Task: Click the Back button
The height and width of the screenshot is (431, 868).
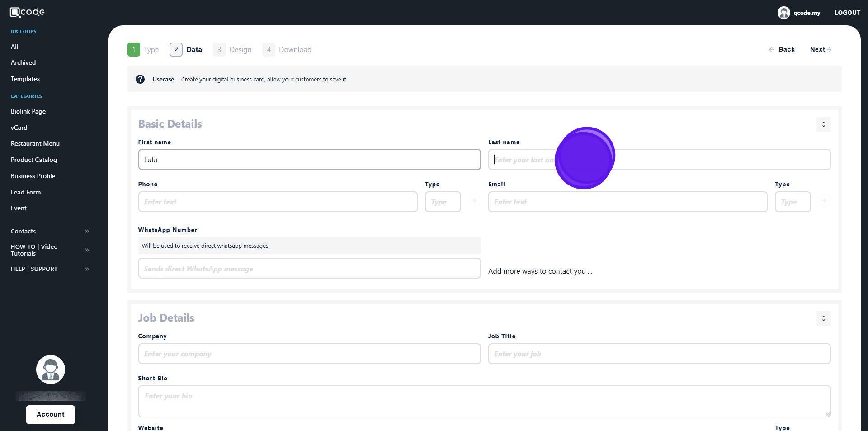Action: (782, 50)
